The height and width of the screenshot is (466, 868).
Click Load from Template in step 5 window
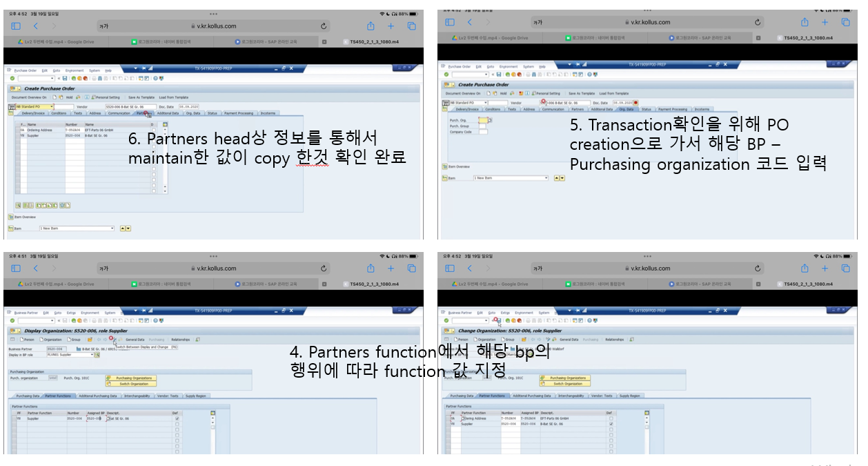point(613,93)
